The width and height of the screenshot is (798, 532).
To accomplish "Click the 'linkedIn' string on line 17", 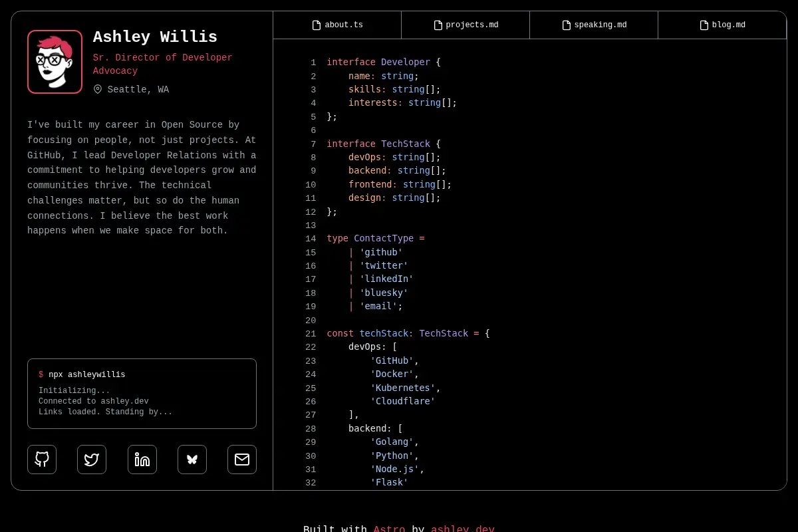I will (386, 279).
